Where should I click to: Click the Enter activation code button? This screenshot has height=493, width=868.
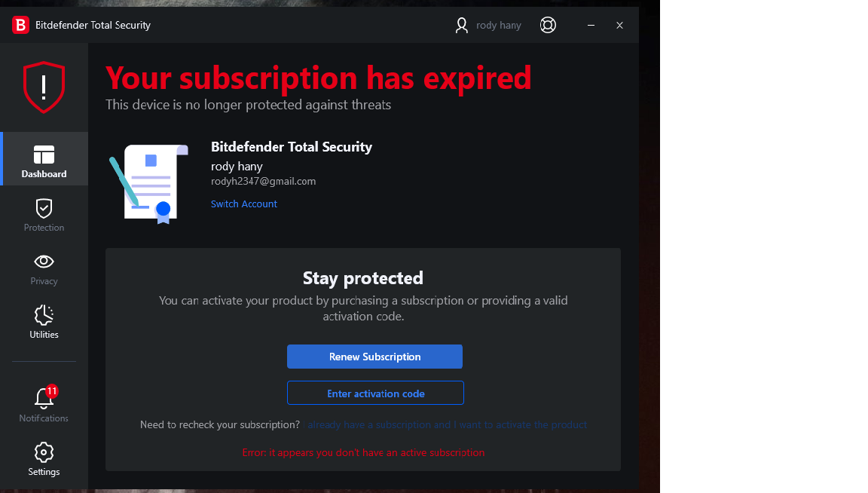(375, 393)
